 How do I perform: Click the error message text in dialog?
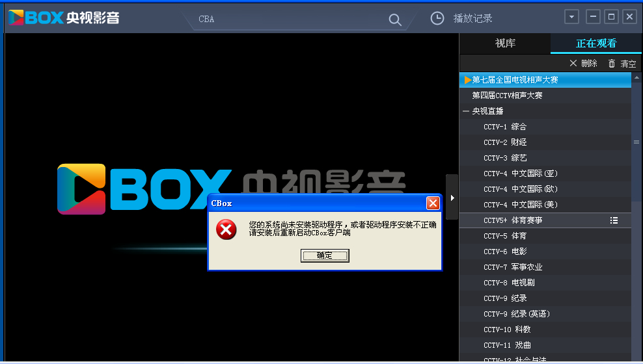pyautogui.click(x=342, y=228)
